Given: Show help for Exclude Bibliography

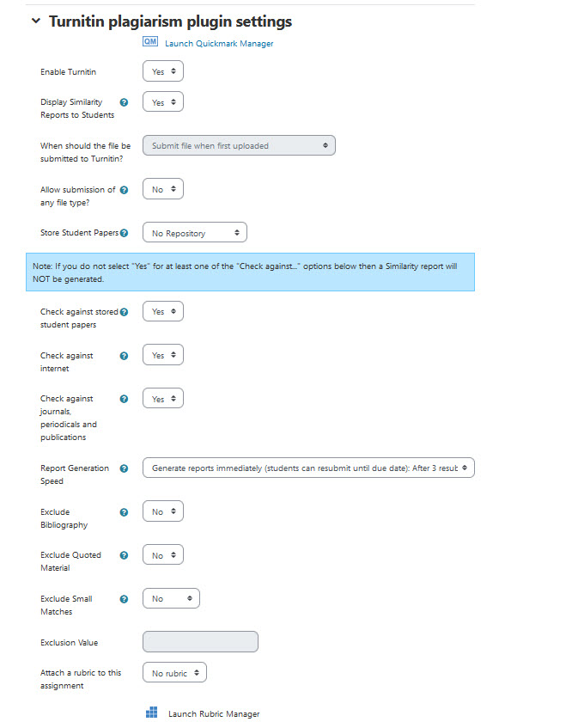Looking at the screenshot, I should point(124,512).
